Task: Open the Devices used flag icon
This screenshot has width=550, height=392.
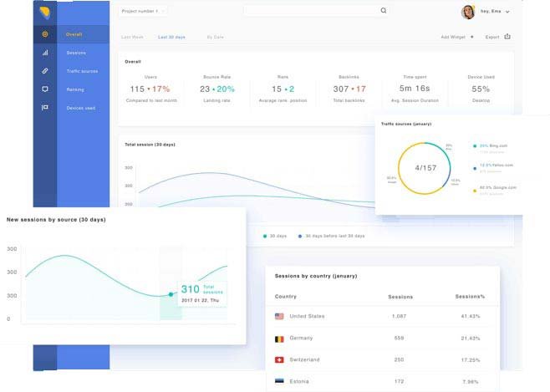Action: 44,108
